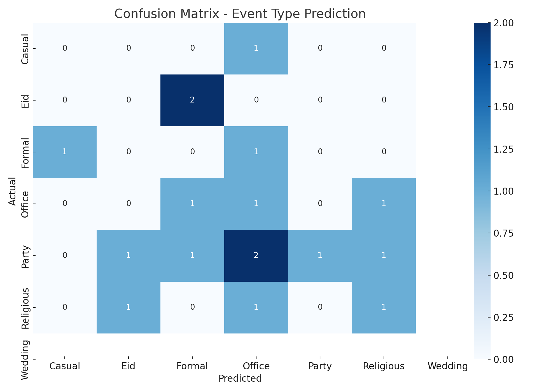Click the chart title 'Confusion Matrix - Event Type Prediction'
Image resolution: width=560 pixels, height=392 pixels.
point(240,14)
